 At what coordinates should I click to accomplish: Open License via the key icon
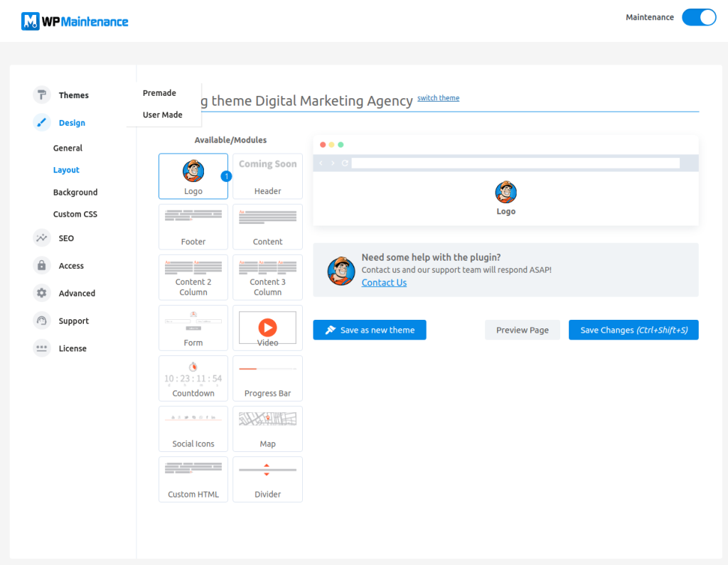pos(41,348)
